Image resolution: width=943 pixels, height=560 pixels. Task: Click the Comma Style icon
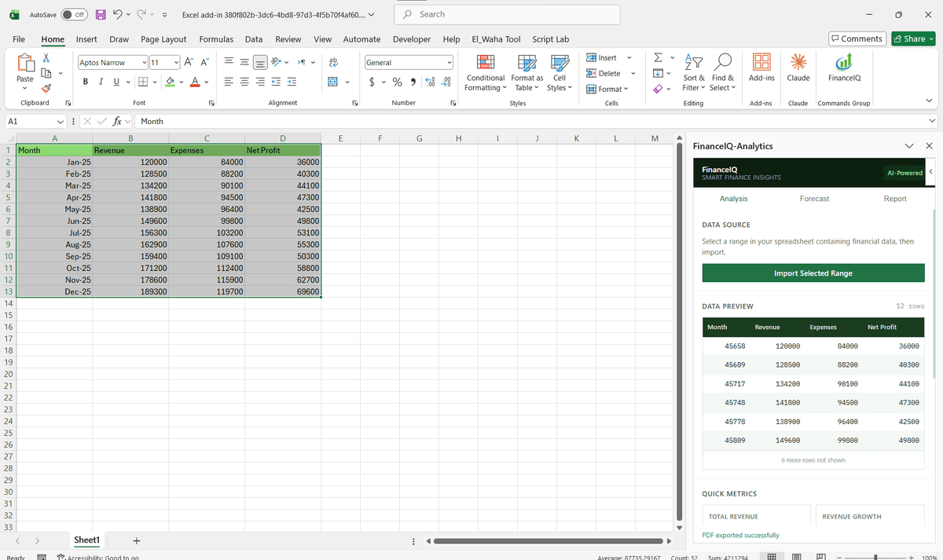pos(413,82)
